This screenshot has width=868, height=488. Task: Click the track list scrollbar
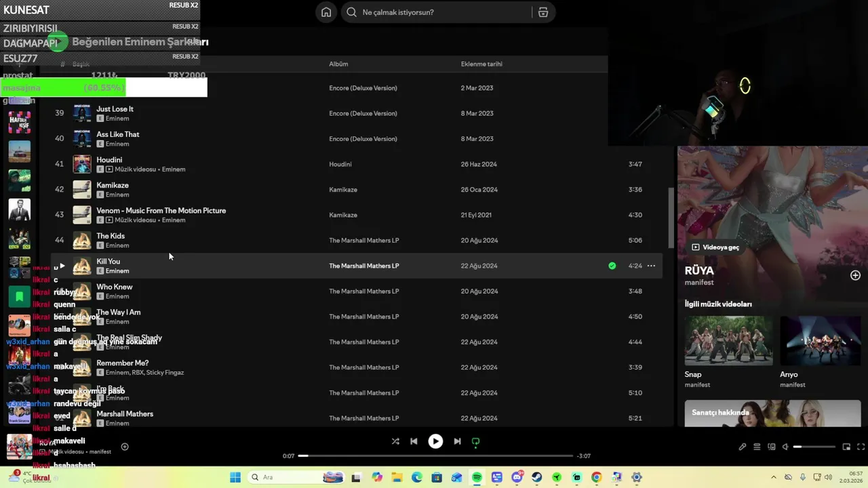[x=671, y=217]
